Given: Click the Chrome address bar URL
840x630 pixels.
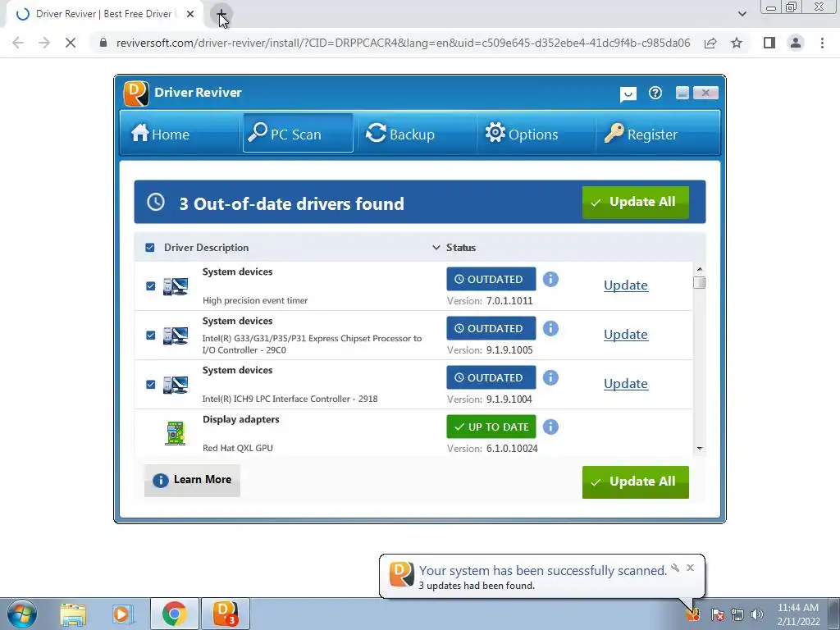Looking at the screenshot, I should tap(403, 43).
